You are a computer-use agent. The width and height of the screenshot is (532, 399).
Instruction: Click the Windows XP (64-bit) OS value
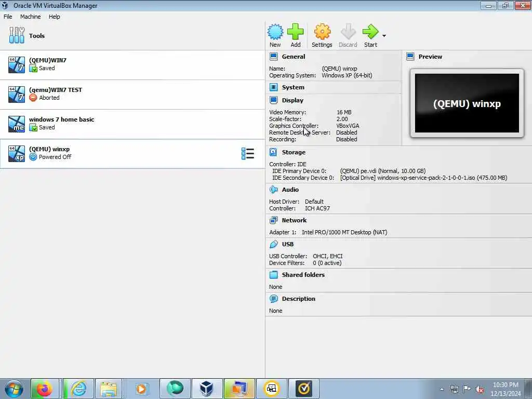tap(347, 75)
